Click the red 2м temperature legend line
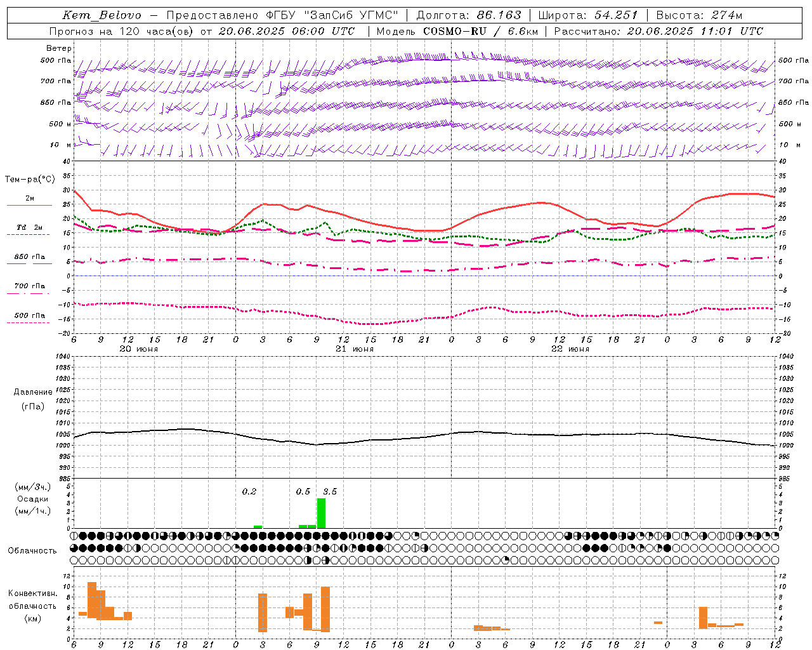812x650 pixels. (29, 206)
